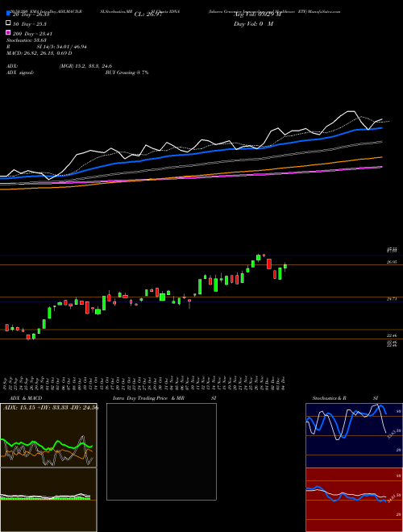Click the 'BUY Growing @ 7%' signal text
The height and width of the screenshot is (532, 403).
tap(127, 73)
